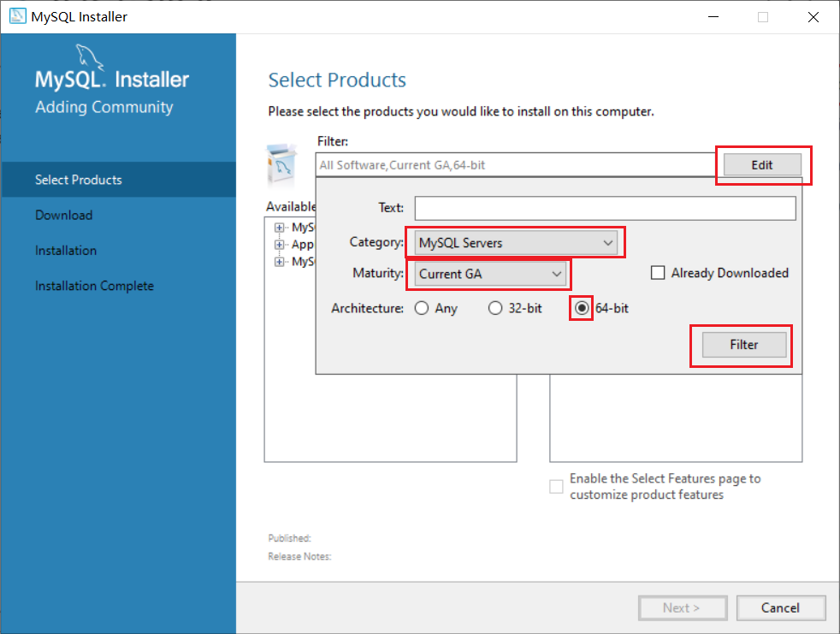840x634 pixels.
Task: Toggle Enable the Select Features page checkbox
Action: click(x=556, y=487)
